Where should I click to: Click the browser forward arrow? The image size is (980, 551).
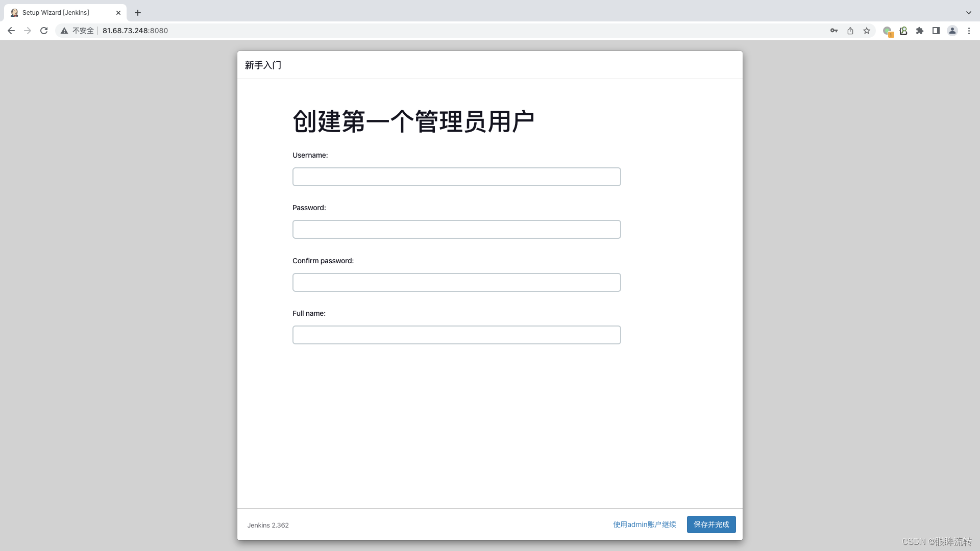coord(28,31)
